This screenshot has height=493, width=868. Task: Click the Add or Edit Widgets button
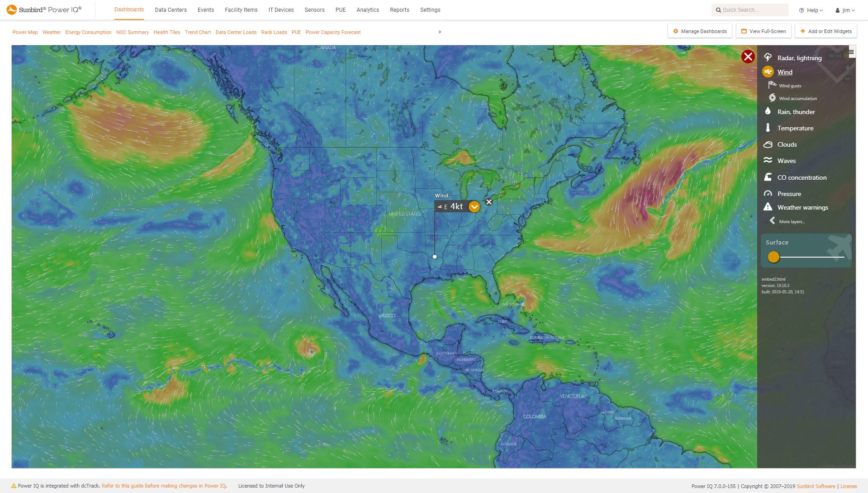point(825,31)
